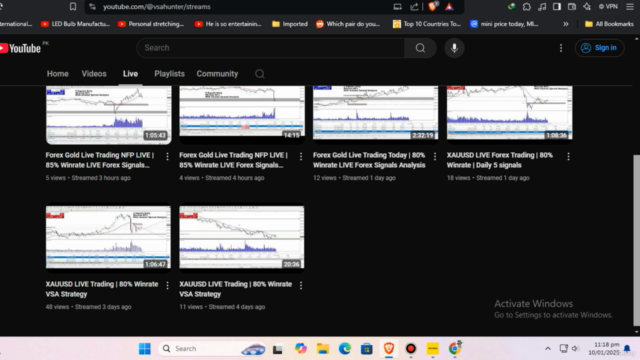The image size is (640, 360).
Task: Switch to the Home channel tab
Action: pyautogui.click(x=58, y=74)
